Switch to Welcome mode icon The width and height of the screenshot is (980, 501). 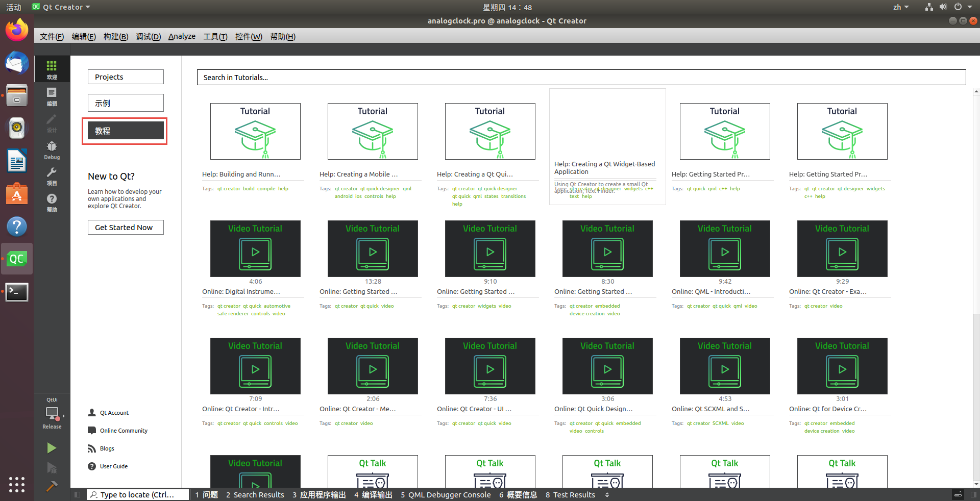pos(52,69)
